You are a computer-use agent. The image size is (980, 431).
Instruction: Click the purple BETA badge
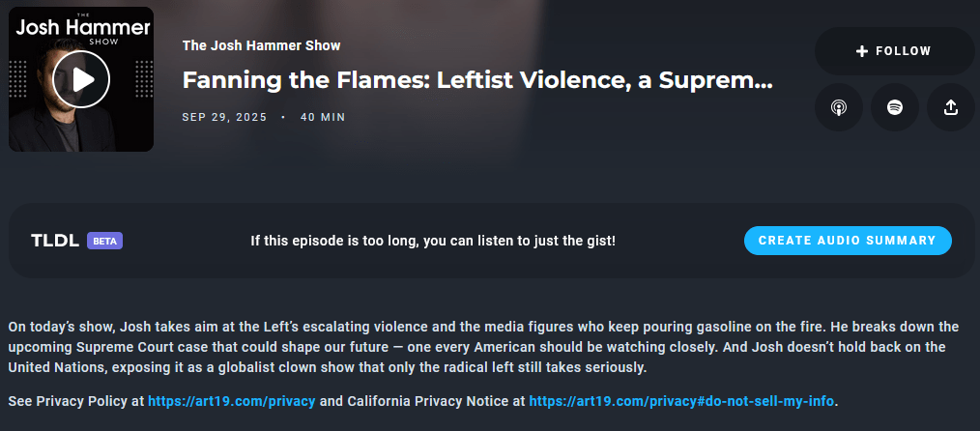tap(104, 241)
